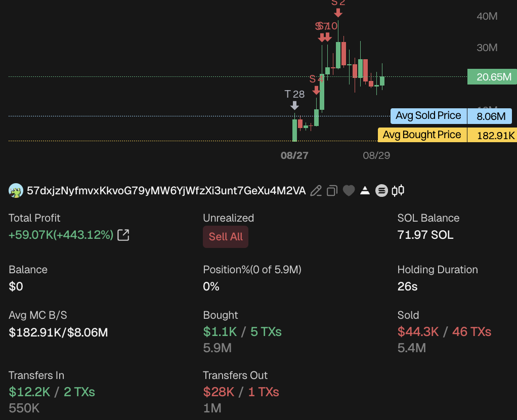Open the Solana explorer circle icon
Screen dimensions: 517x420
[x=381, y=191]
